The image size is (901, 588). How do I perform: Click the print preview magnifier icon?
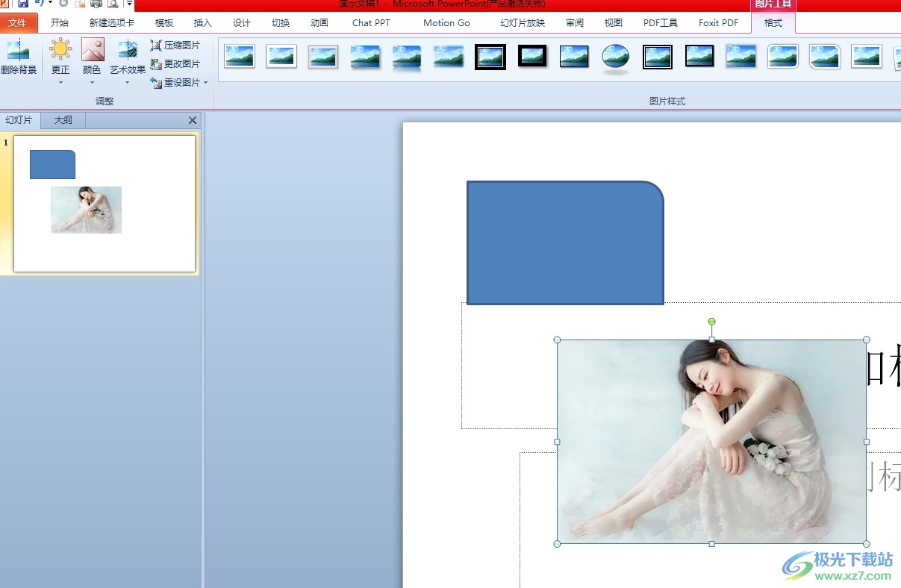113,4
